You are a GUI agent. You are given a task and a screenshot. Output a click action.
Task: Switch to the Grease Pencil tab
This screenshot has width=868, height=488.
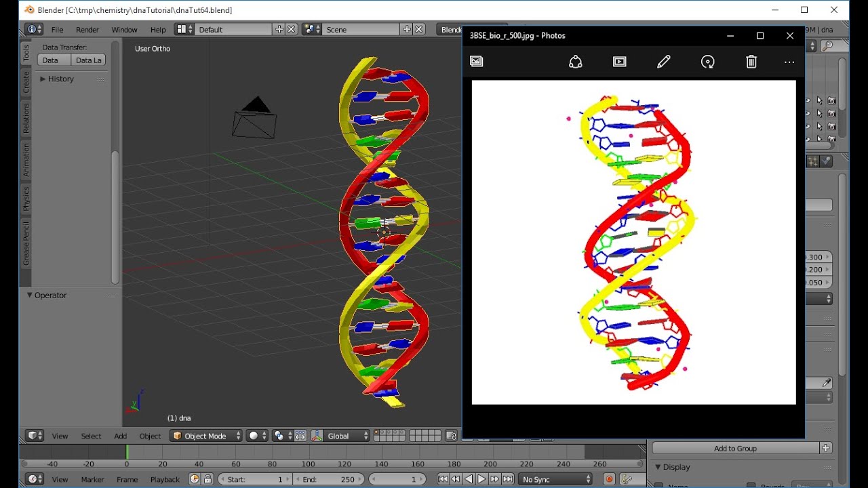[26, 243]
